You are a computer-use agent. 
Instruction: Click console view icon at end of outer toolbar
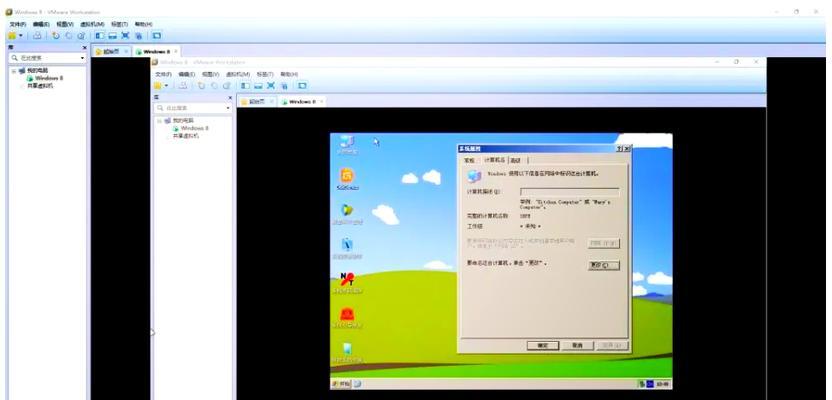[156, 36]
